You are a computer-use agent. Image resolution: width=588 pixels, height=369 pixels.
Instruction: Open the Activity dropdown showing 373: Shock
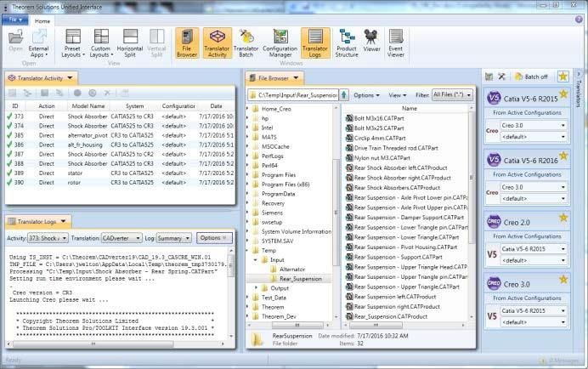[x=48, y=238]
